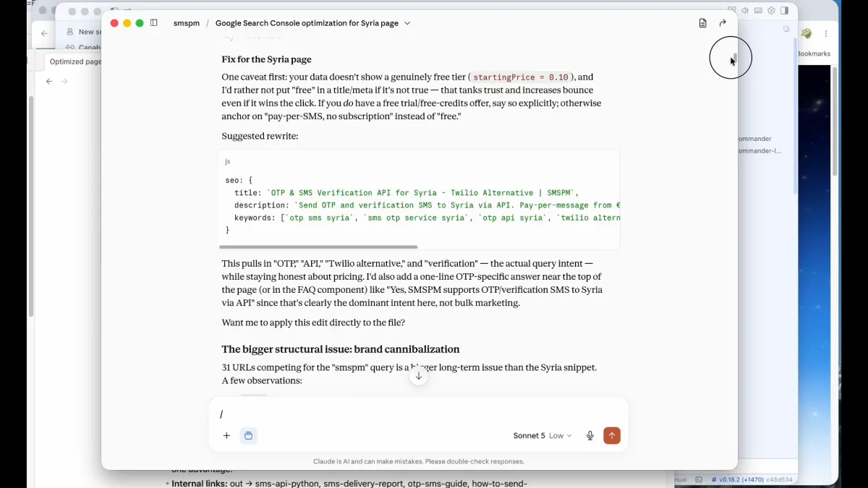Click the back arrow under Optimized page tab
Viewport: 868px width, 488px height.
point(49,81)
